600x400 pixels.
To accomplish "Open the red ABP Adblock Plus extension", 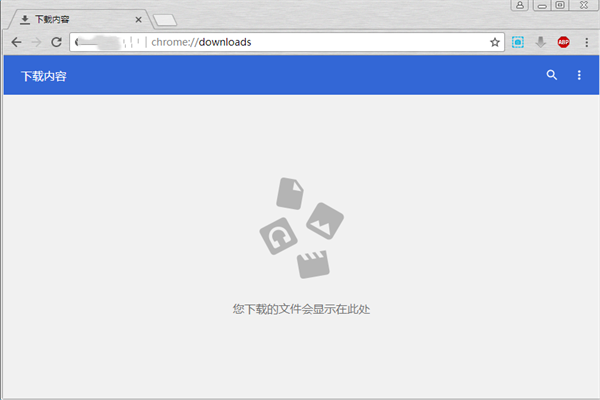I will 563,42.
